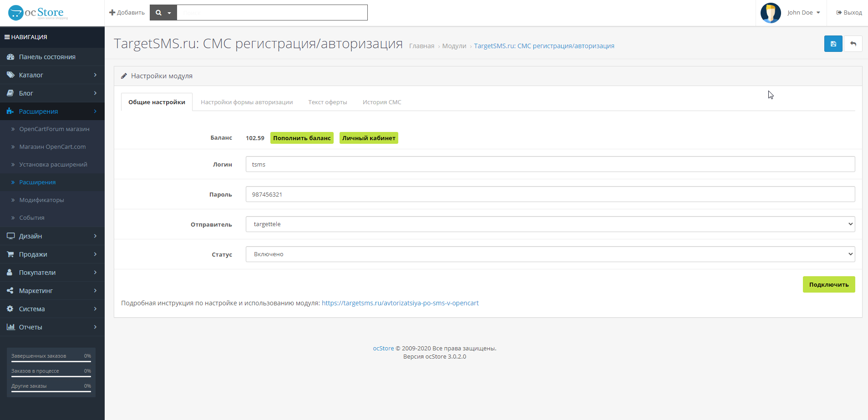
Task: Click the Версия ocStore 3.0.2.0 text
Action: click(435, 357)
